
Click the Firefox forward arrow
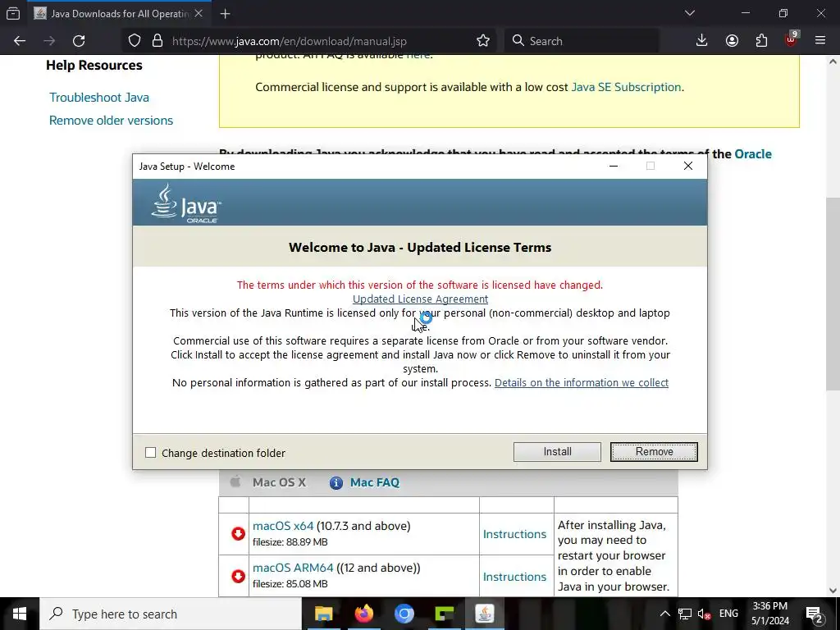point(49,41)
